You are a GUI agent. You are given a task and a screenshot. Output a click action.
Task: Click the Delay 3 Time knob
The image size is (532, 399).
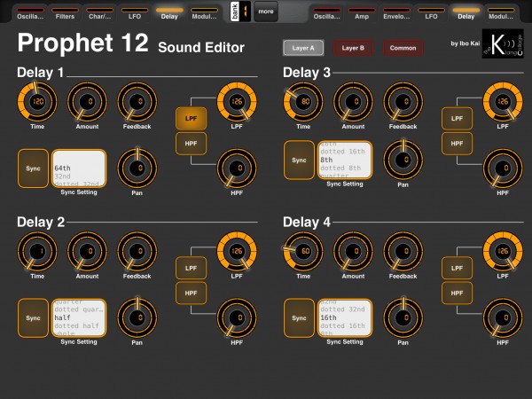pyautogui.click(x=303, y=101)
